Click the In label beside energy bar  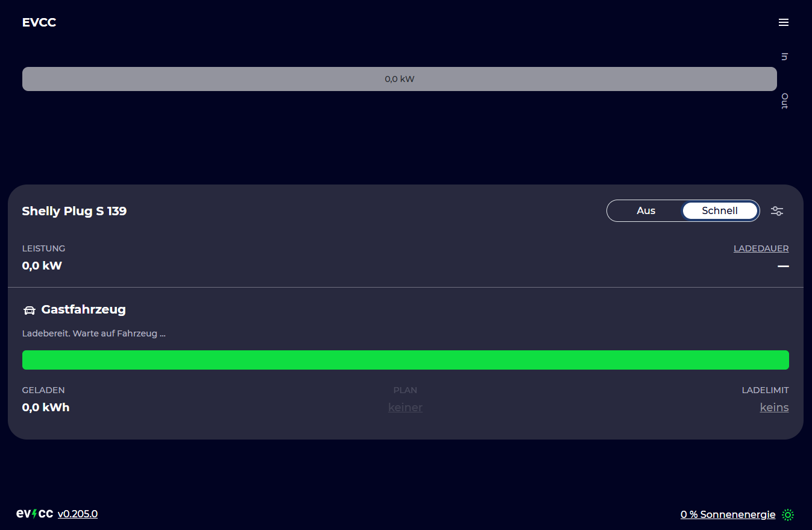point(784,57)
